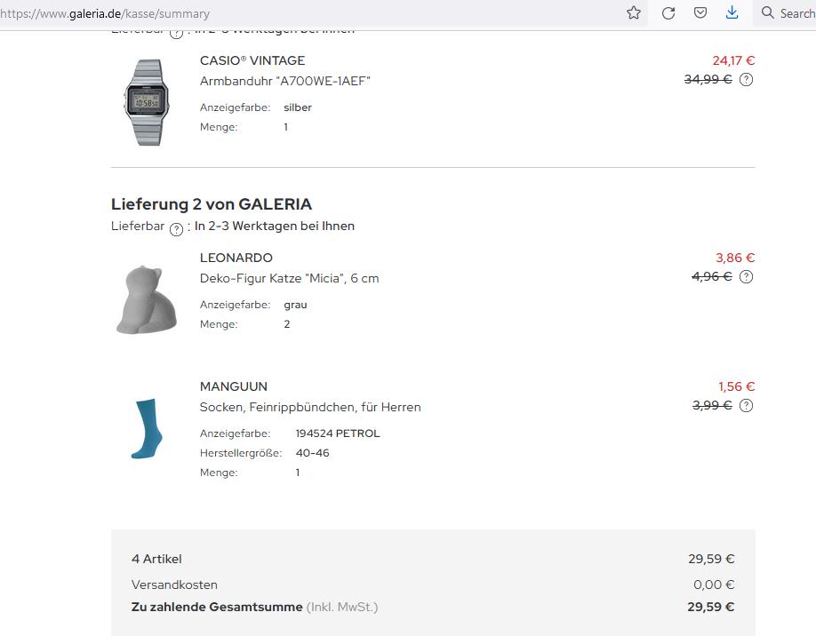The width and height of the screenshot is (816, 644).
Task: Click the Lieferbar info icon at the top of the page
Action: tap(176, 33)
